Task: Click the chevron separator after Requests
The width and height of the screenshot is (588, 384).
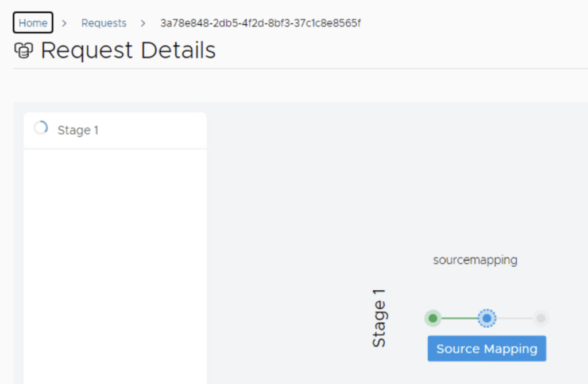Action: pyautogui.click(x=143, y=23)
